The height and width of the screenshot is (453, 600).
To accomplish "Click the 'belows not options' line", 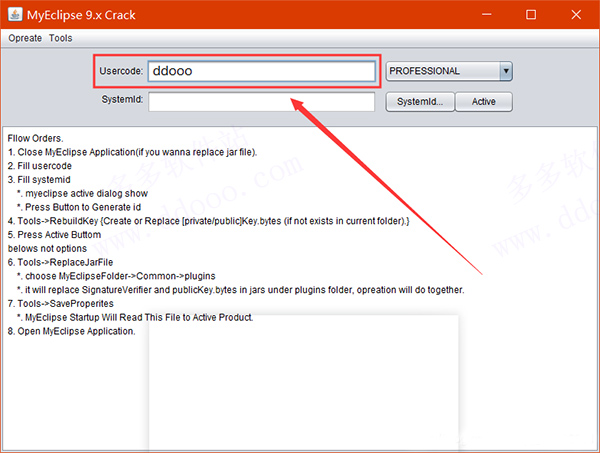I will point(47,248).
